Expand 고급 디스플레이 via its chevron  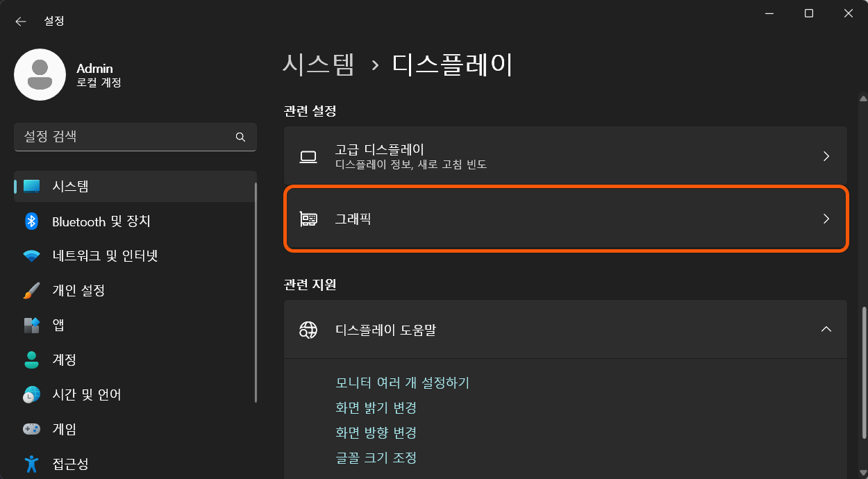coord(826,156)
